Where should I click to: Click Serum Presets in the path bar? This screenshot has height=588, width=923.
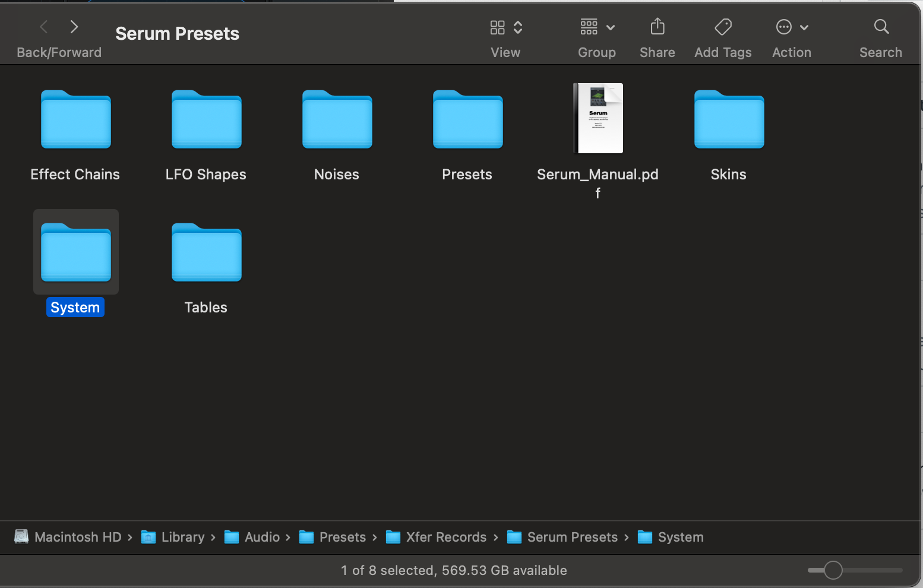click(562, 537)
